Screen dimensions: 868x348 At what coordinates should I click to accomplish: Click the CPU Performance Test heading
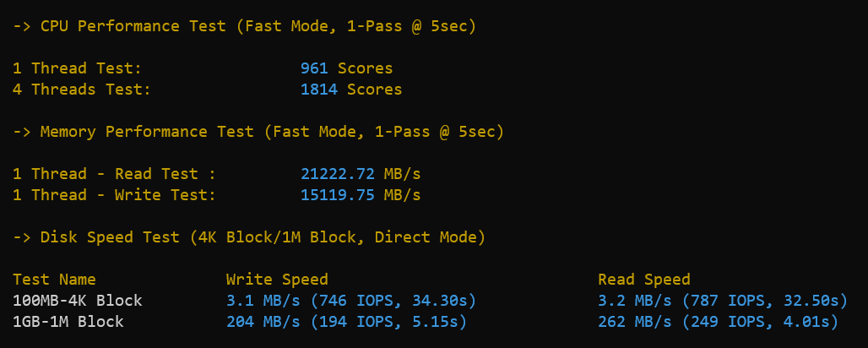(x=245, y=26)
